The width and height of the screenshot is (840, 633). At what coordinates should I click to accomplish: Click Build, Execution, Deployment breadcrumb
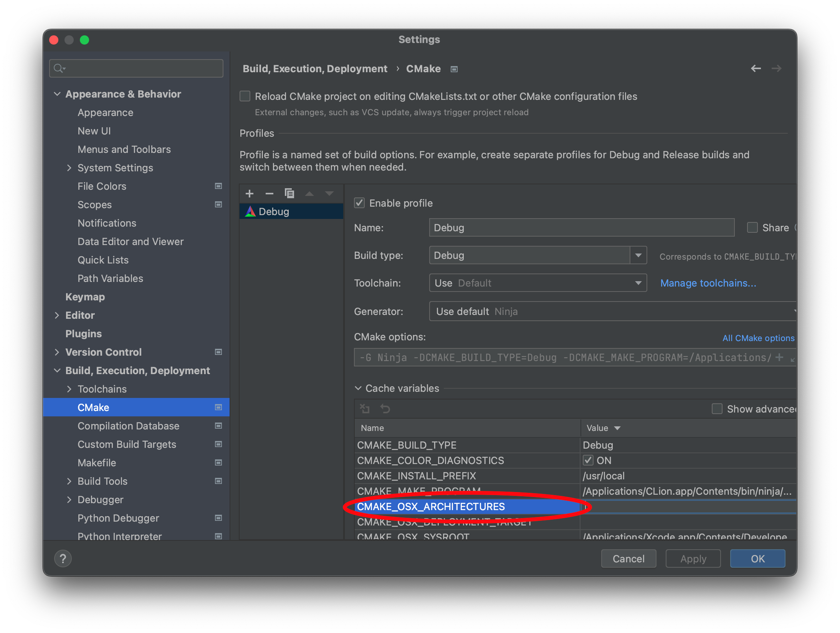pos(315,69)
